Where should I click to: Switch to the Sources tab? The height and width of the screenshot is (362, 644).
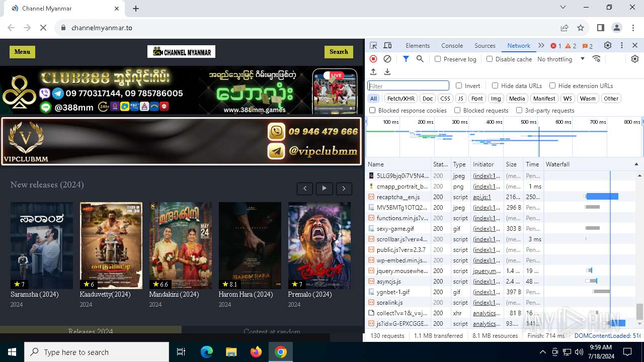point(485,46)
